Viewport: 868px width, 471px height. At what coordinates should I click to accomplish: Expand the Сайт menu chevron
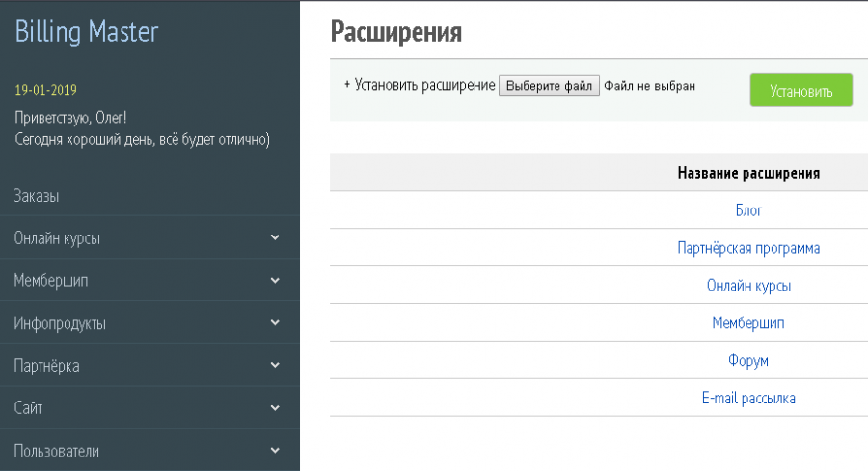click(275, 408)
